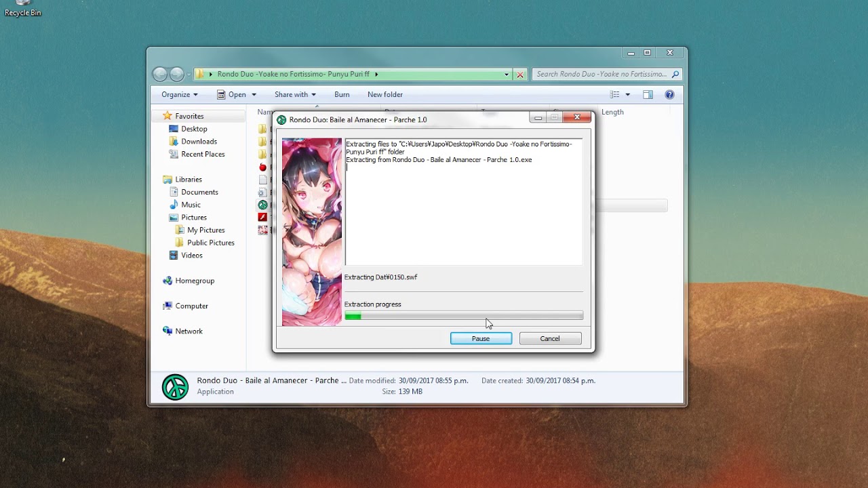Click Date modified value in details pane
Image resolution: width=868 pixels, height=488 pixels.
433,381
